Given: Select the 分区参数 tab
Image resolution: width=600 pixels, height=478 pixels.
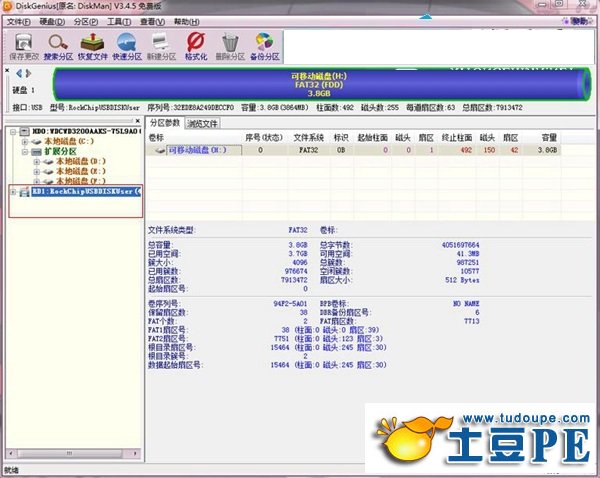Looking at the screenshot, I should (x=166, y=124).
